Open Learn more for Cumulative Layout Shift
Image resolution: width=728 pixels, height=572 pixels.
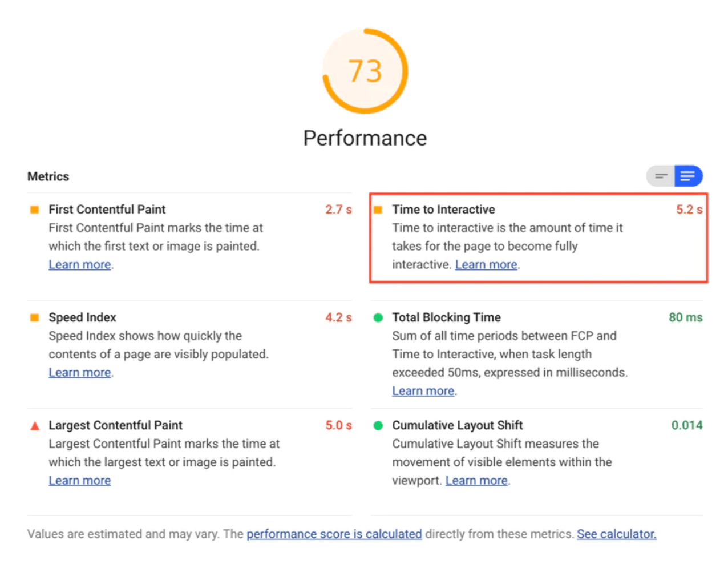(x=476, y=480)
